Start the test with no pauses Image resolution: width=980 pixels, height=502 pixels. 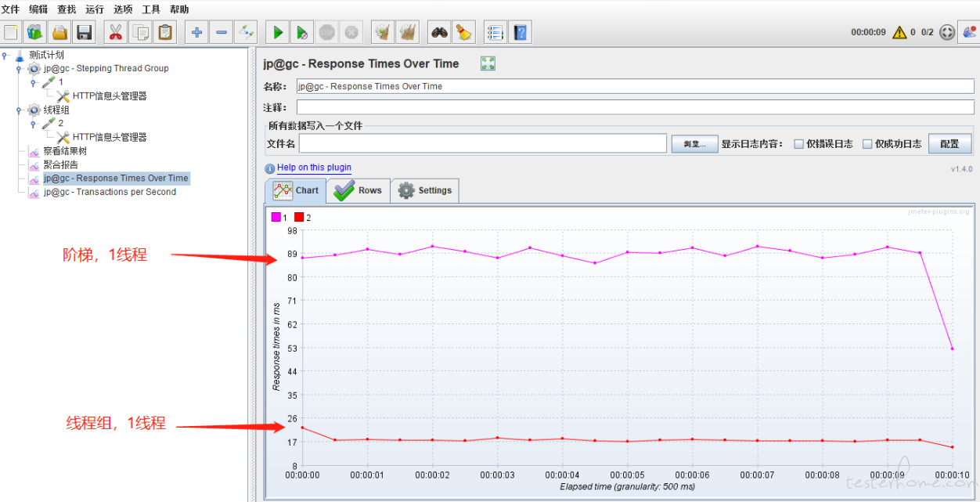point(302,32)
